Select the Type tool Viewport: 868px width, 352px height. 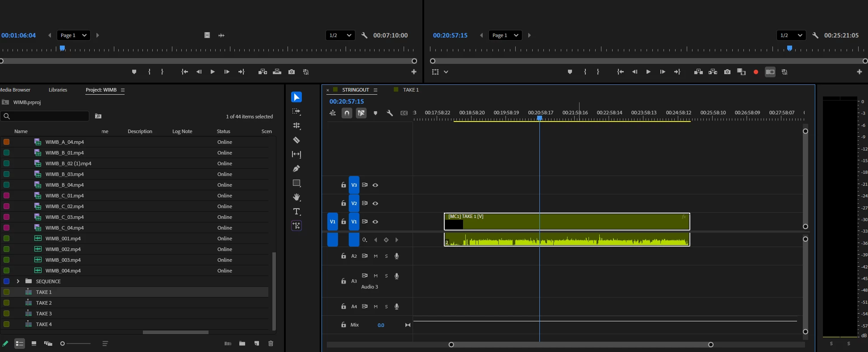click(296, 212)
